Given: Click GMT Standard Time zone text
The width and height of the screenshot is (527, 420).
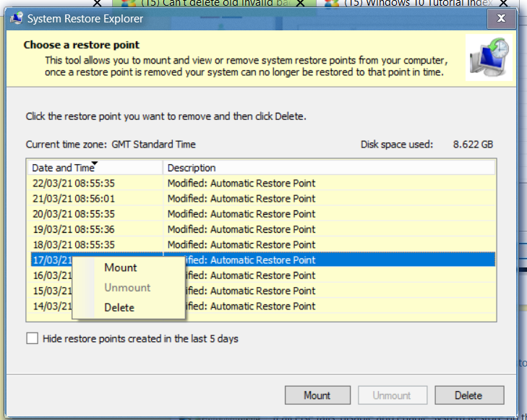Looking at the screenshot, I should [153, 145].
